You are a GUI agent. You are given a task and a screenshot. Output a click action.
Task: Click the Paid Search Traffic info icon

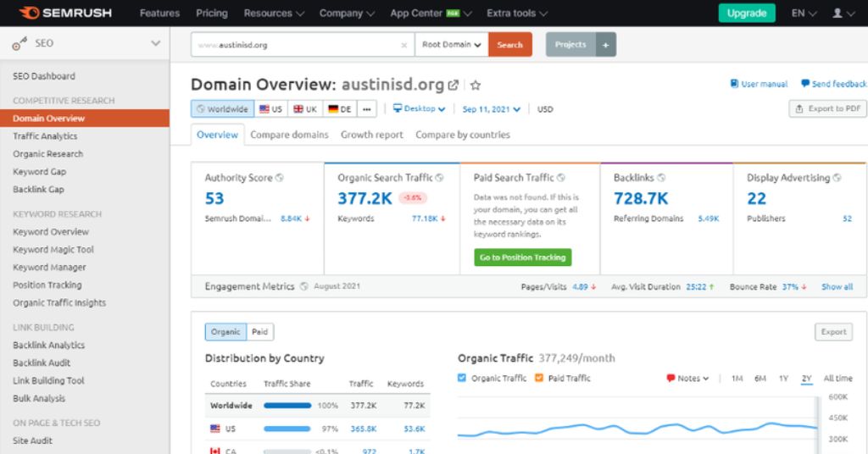coord(561,178)
